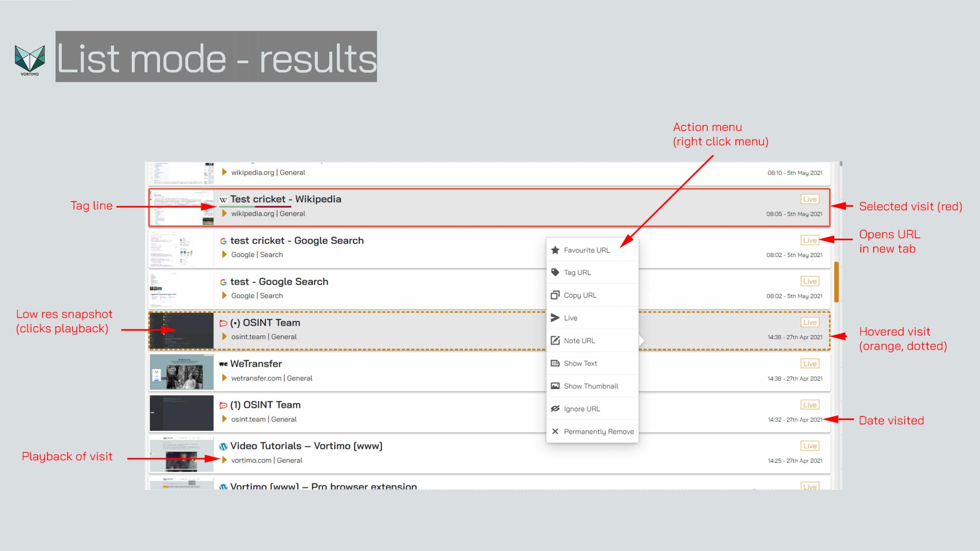Click 'vortimo.com | General' text
Image resolution: width=980 pixels, height=551 pixels.
click(267, 460)
